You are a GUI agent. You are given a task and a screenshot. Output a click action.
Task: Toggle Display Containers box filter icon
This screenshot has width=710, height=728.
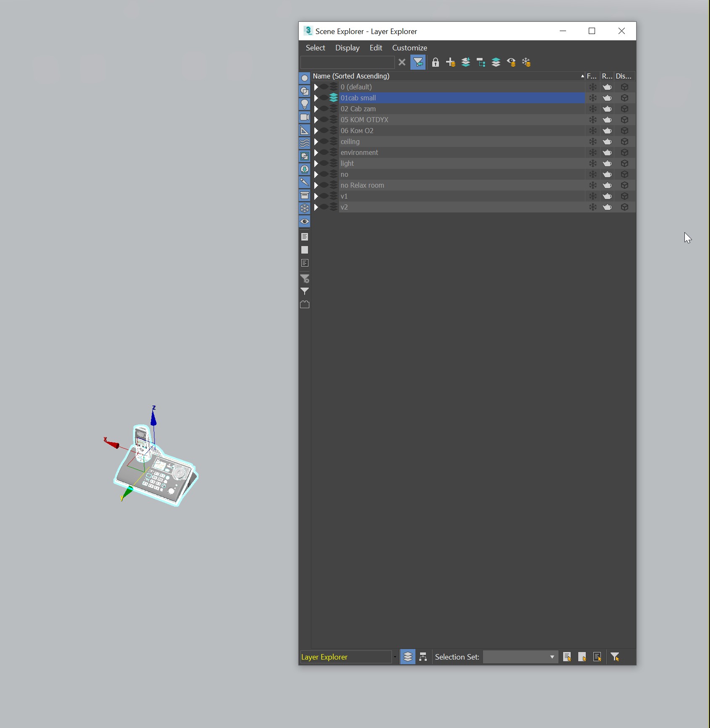point(305,195)
